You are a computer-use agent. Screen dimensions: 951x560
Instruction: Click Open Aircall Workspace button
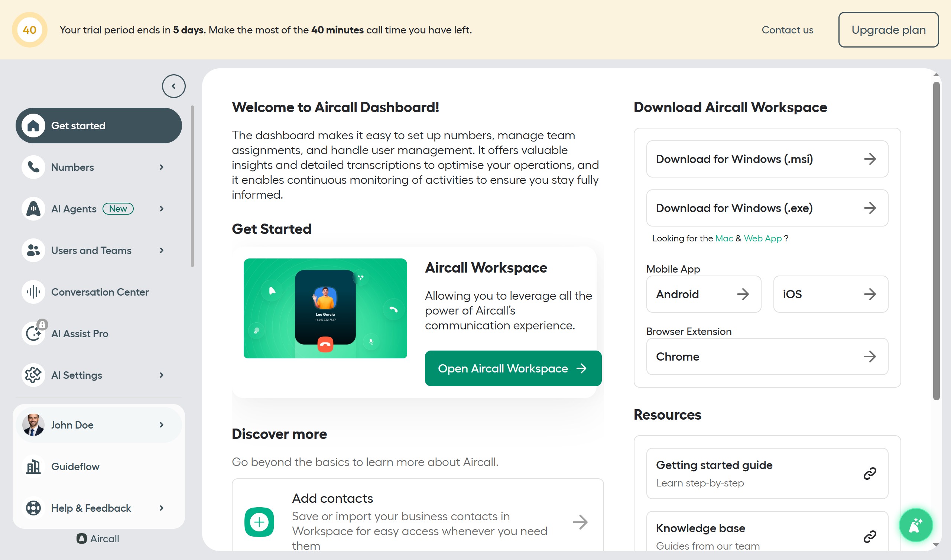pyautogui.click(x=513, y=368)
